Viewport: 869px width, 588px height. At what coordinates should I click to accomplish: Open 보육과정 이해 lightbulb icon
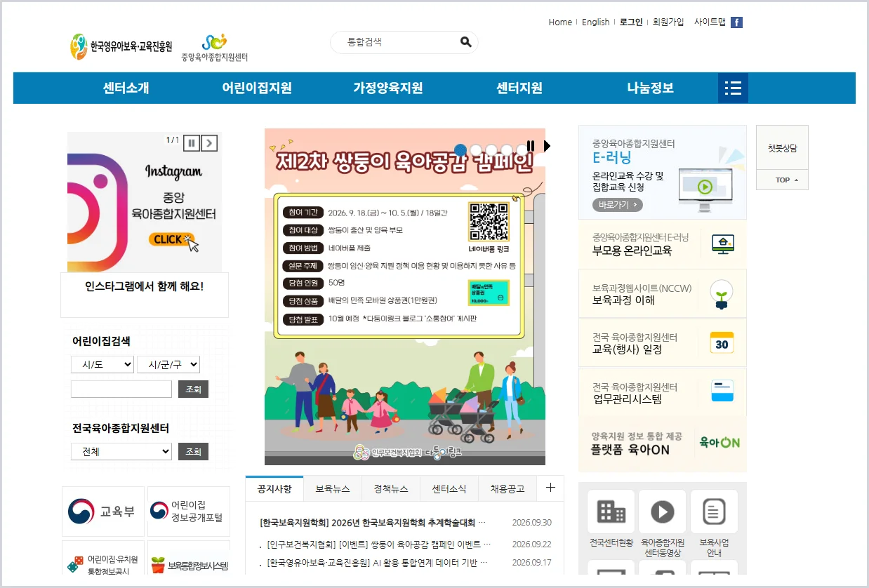tap(722, 294)
